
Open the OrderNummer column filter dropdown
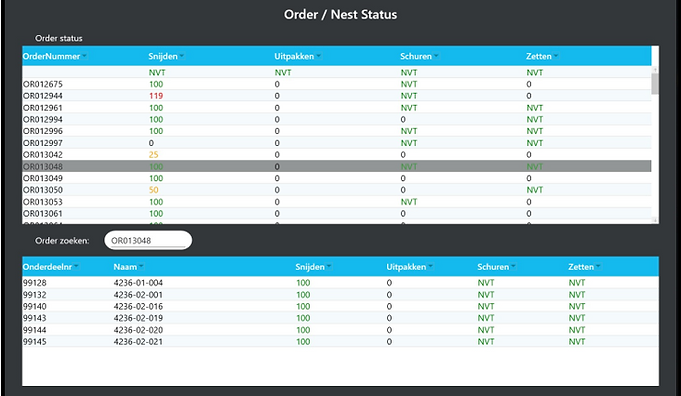84,56
